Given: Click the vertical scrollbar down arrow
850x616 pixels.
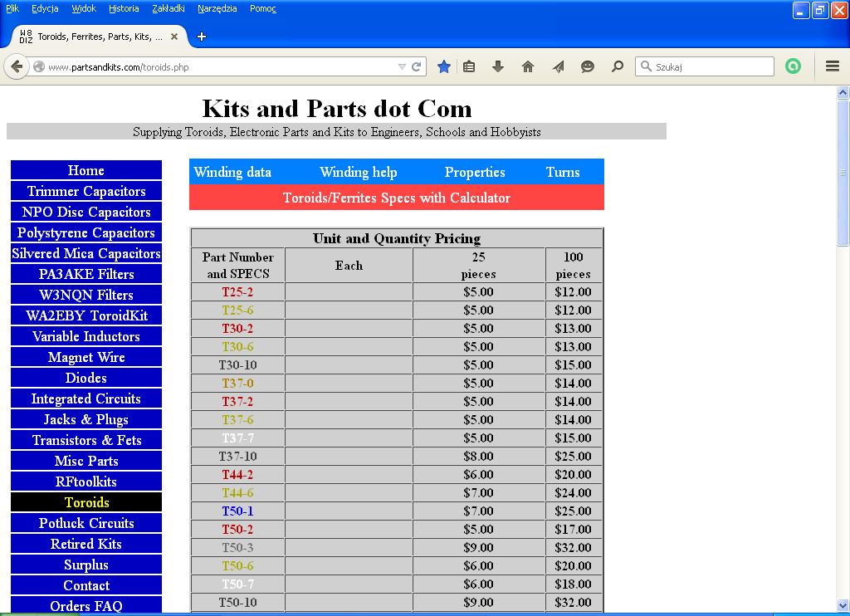Looking at the screenshot, I should coord(843,604).
